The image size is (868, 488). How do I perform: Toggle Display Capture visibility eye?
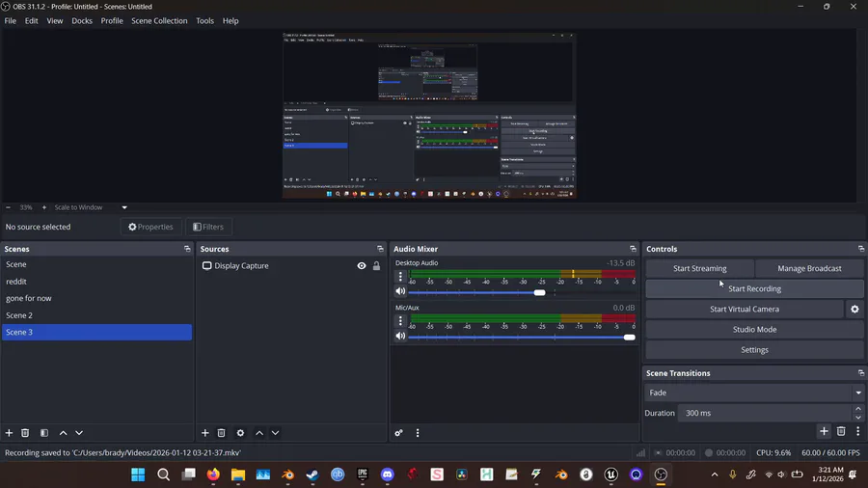(362, 265)
